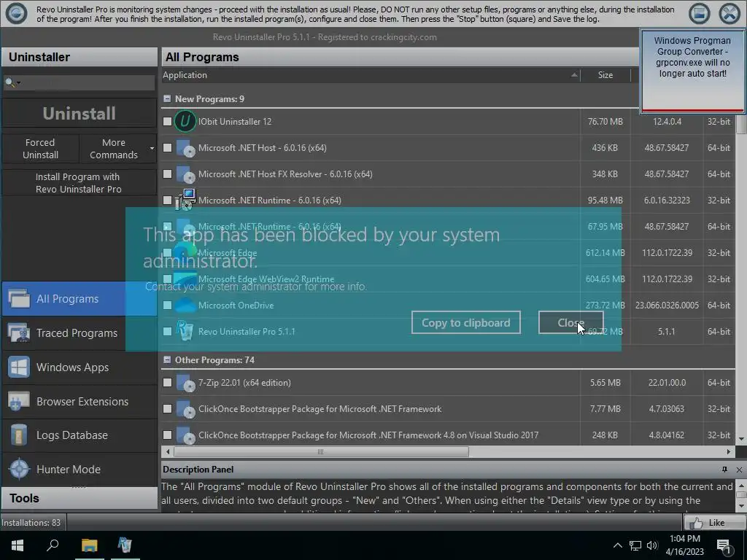
Task: Open taskbar Search
Action: 53,545
